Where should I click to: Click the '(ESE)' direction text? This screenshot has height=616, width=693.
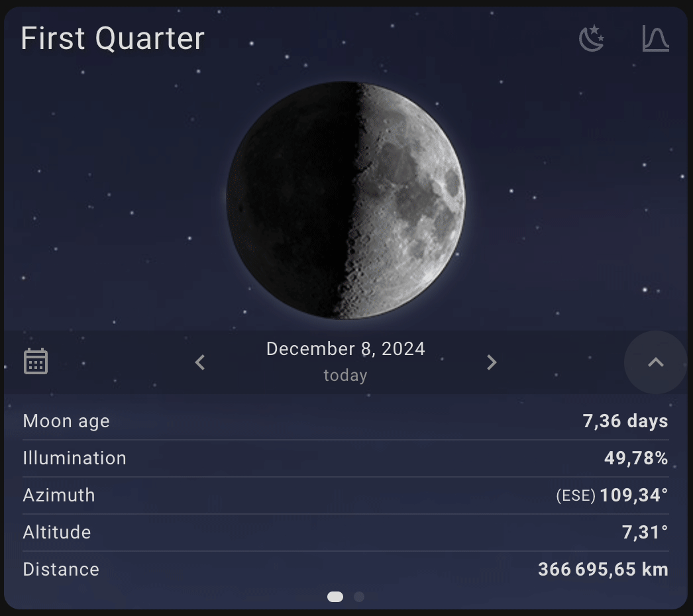(576, 496)
